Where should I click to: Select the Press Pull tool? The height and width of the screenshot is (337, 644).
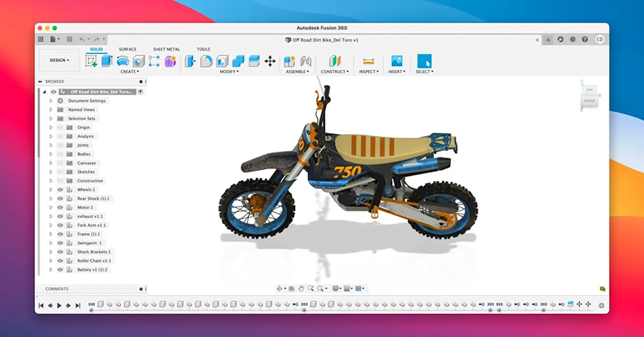pos(190,61)
